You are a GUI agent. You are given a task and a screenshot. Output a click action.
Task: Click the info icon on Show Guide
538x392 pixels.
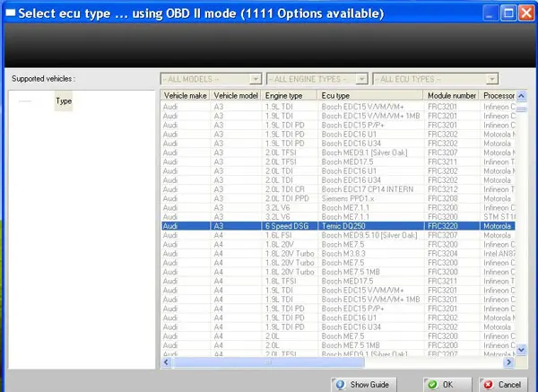tap(341, 385)
